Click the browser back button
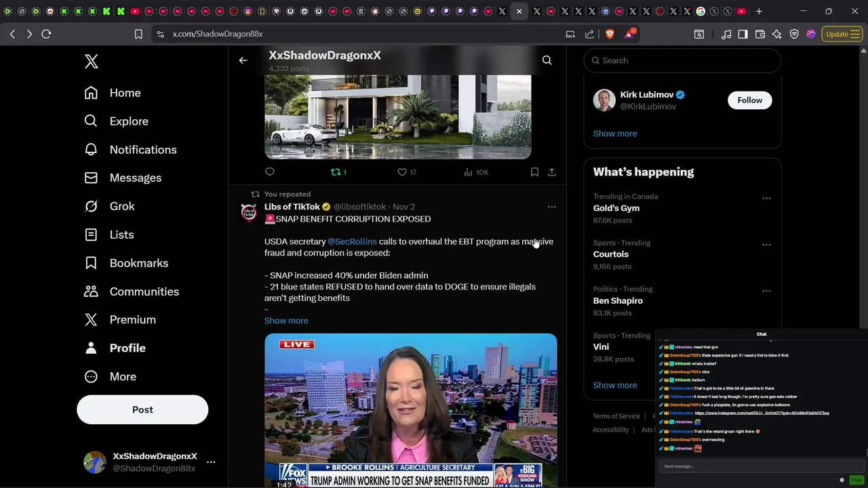The width and height of the screenshot is (868, 488). (x=12, y=34)
